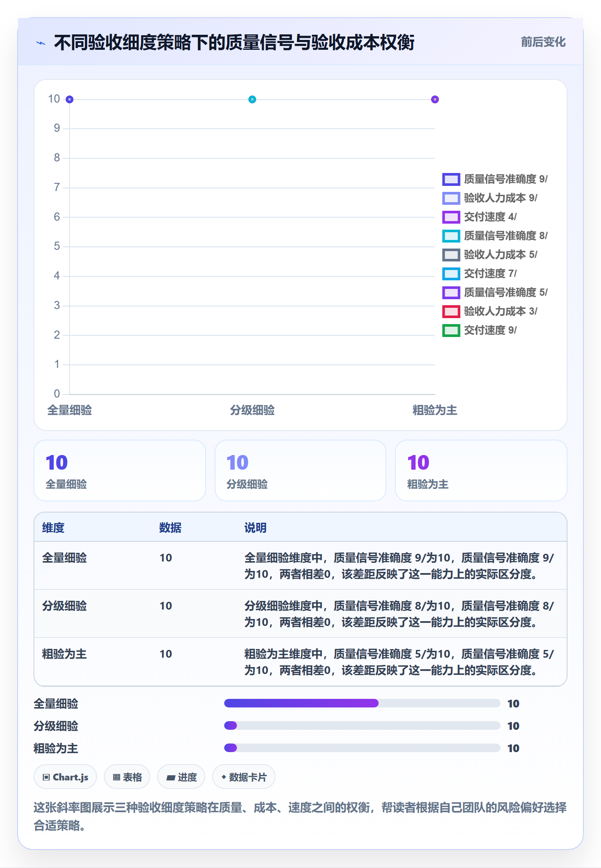Click the 维度 table column header
This screenshot has height=868, width=601.
click(53, 528)
